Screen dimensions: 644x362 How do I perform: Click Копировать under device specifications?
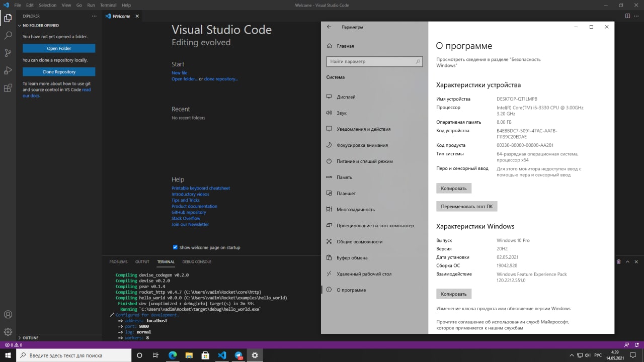[454, 189]
